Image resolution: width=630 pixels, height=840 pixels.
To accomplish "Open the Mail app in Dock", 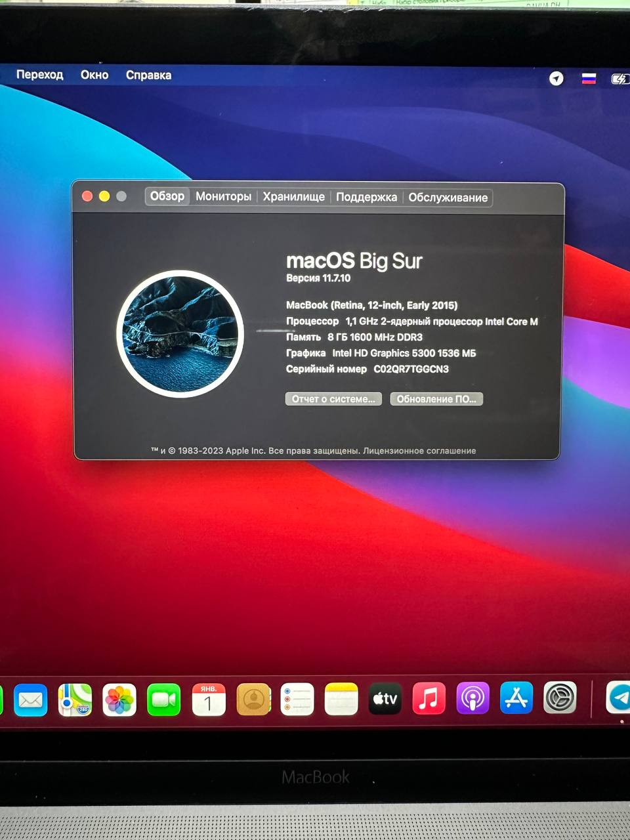I will 30,700.
